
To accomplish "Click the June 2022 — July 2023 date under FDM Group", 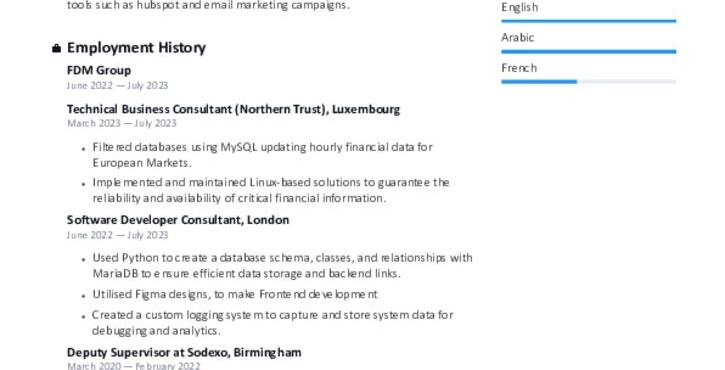I will (x=117, y=85).
